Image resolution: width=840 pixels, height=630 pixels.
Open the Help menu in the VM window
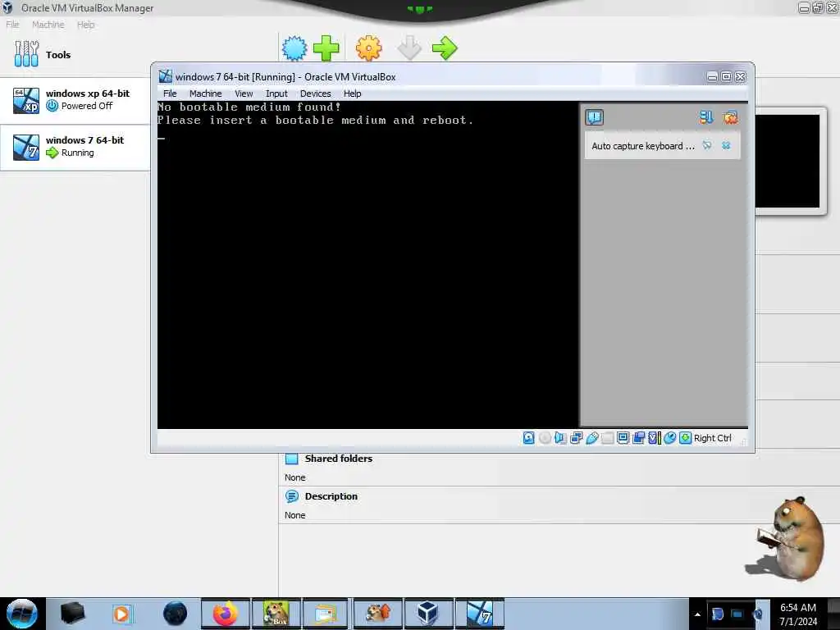coord(353,94)
